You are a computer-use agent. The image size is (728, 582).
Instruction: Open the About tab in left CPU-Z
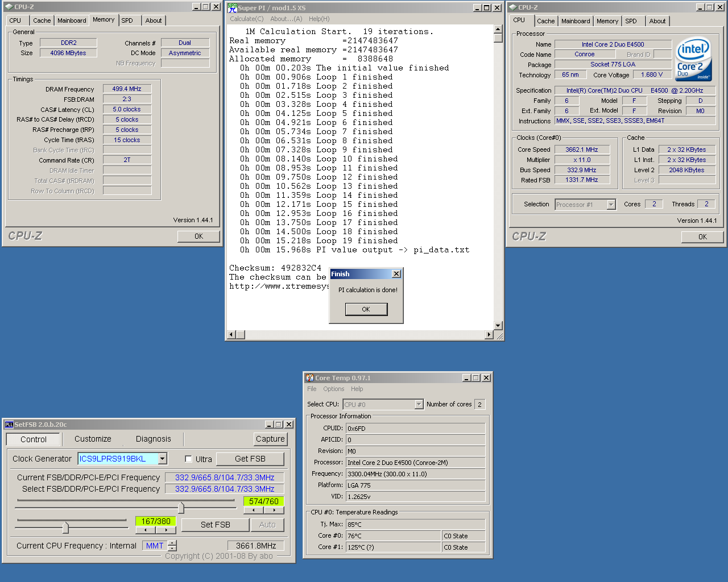click(154, 20)
